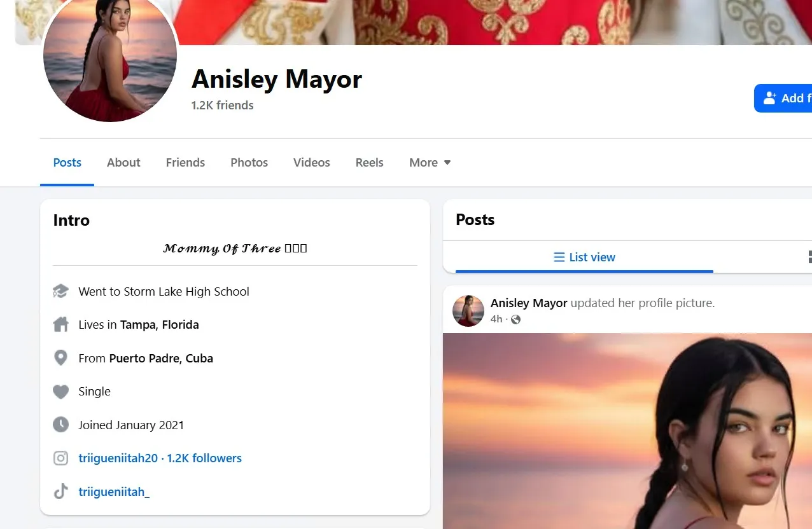
Task: Open Instagram profile via the Instagram icon
Action: tap(60, 458)
